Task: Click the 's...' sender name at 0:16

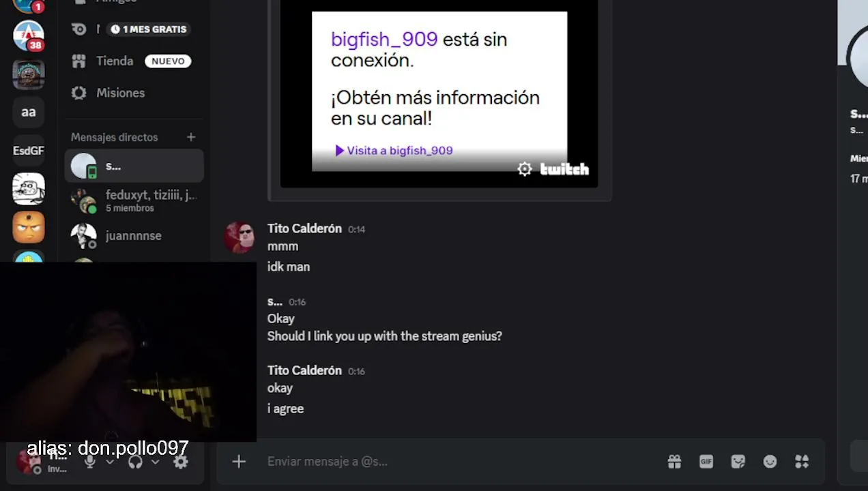Action: pyautogui.click(x=275, y=301)
